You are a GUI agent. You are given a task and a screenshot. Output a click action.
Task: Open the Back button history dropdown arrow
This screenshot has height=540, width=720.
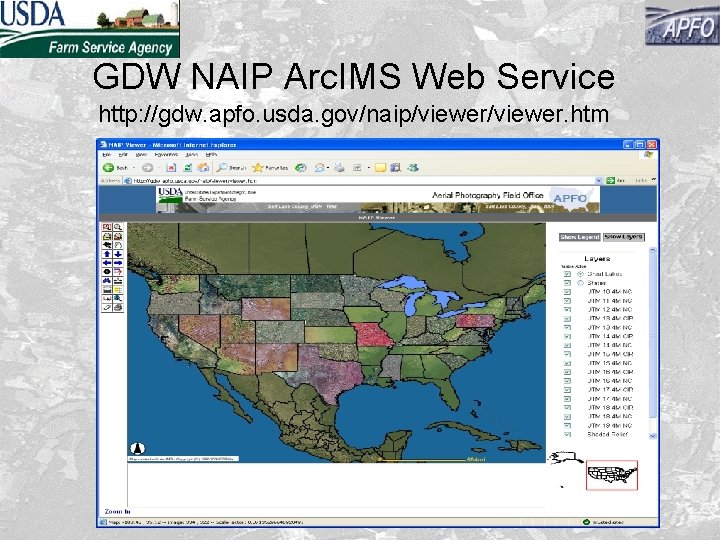pyautogui.click(x=134, y=168)
